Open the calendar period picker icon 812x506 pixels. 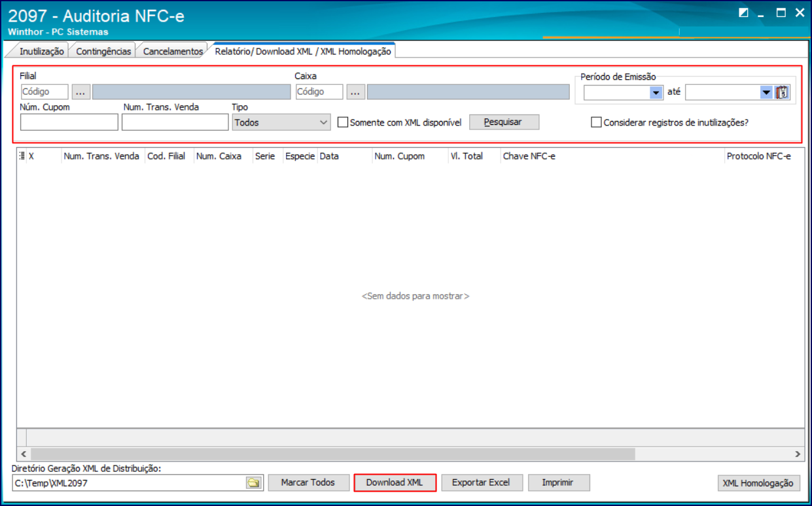(783, 92)
